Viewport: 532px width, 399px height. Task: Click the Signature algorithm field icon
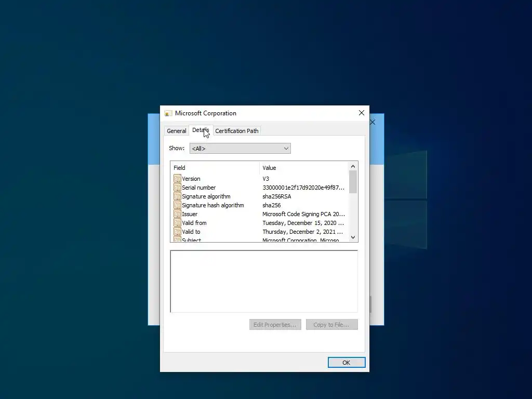click(x=177, y=196)
